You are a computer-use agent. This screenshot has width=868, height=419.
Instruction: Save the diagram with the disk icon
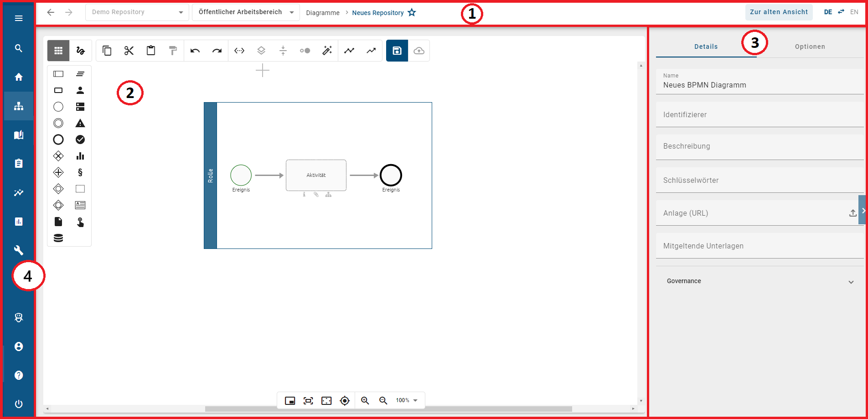coord(397,51)
